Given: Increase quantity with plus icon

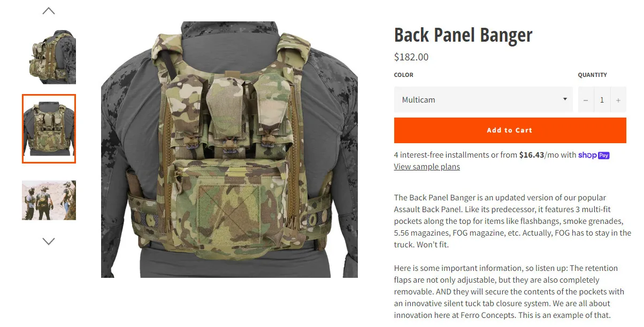Looking at the screenshot, I should pyautogui.click(x=618, y=100).
